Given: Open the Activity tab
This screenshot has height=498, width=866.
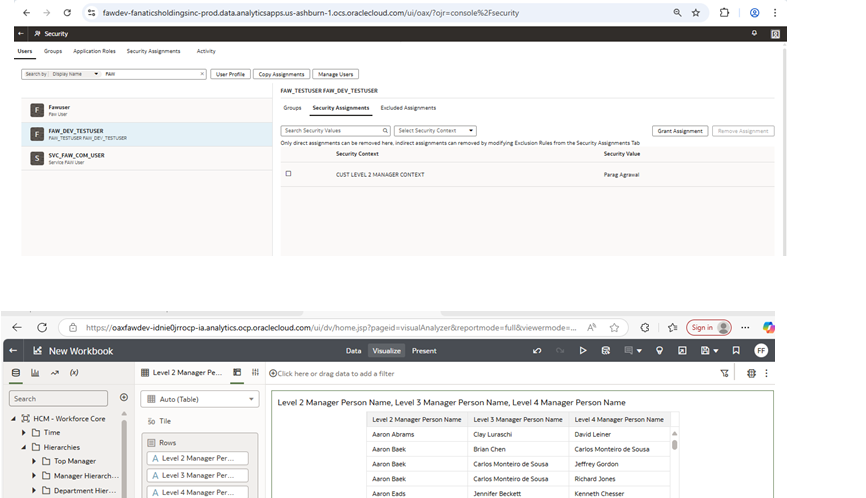Looking at the screenshot, I should (206, 51).
